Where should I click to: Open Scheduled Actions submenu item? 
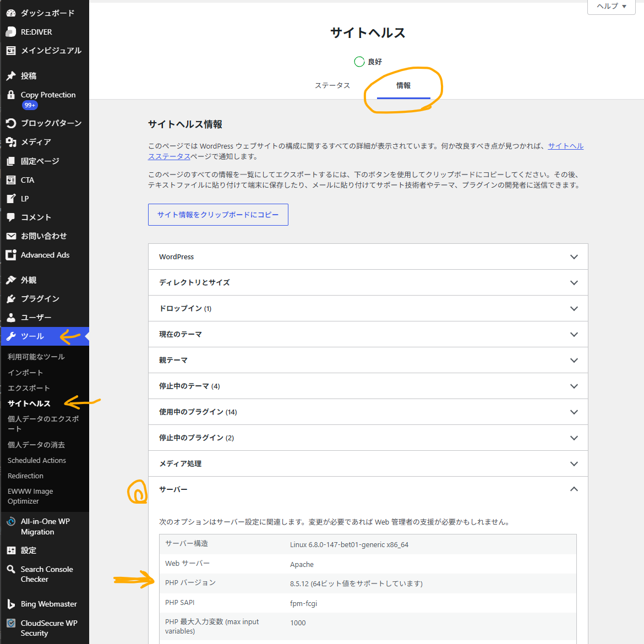[x=36, y=460]
